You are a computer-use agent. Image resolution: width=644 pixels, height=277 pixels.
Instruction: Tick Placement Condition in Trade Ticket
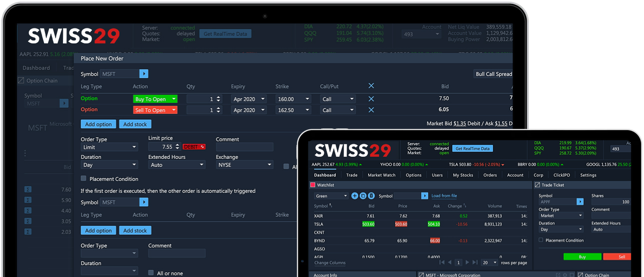pyautogui.click(x=541, y=240)
